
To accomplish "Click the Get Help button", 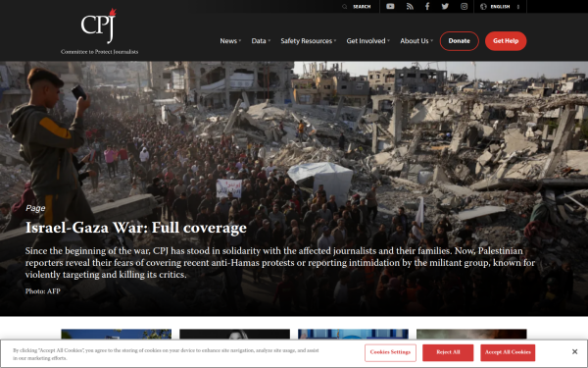I will click(506, 41).
